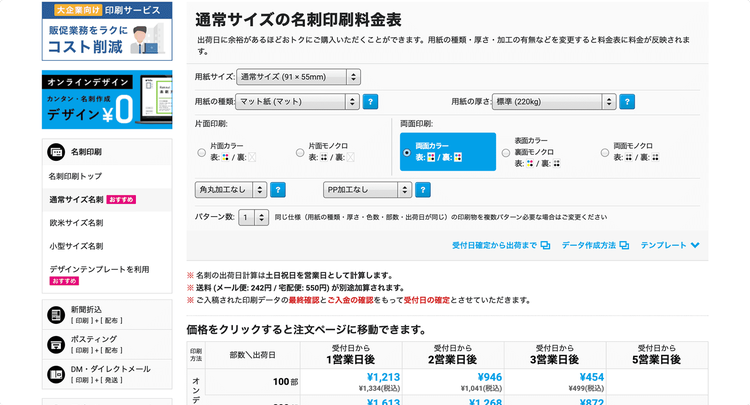Click external-window icon next to データ作成方法
Screen dimensions: 750x405
(x=624, y=245)
